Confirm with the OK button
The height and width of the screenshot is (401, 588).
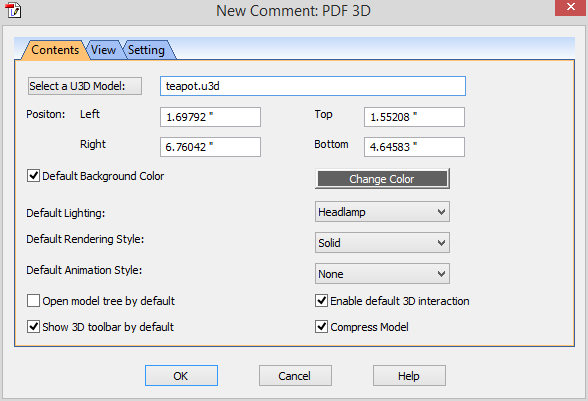(x=181, y=375)
